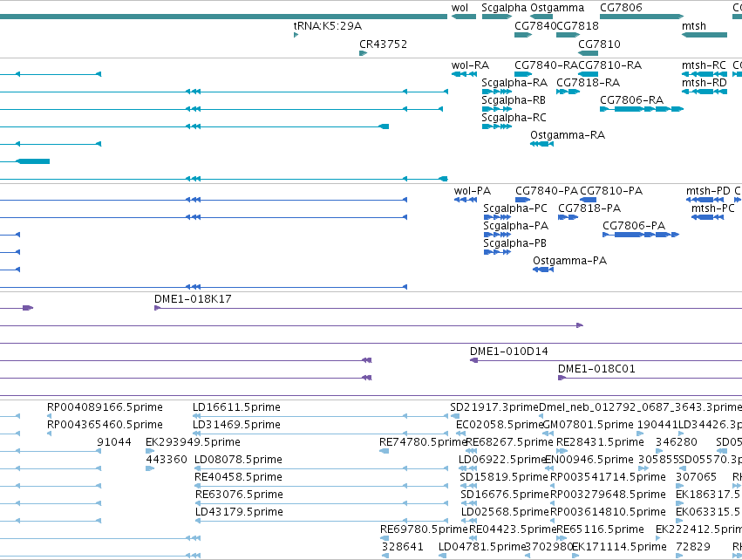Select the 443360 feature label
The width and height of the screenshot is (742, 560).
pyautogui.click(x=166, y=460)
